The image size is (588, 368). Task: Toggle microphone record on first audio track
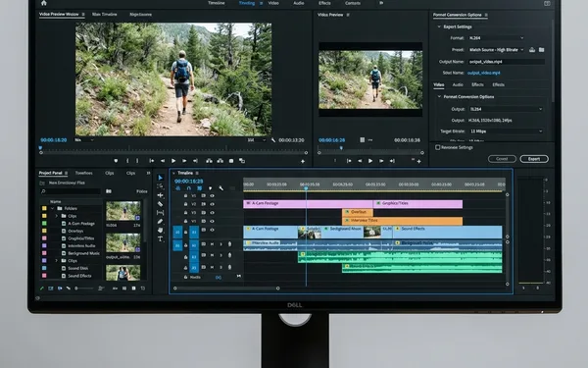pyautogui.click(x=230, y=244)
